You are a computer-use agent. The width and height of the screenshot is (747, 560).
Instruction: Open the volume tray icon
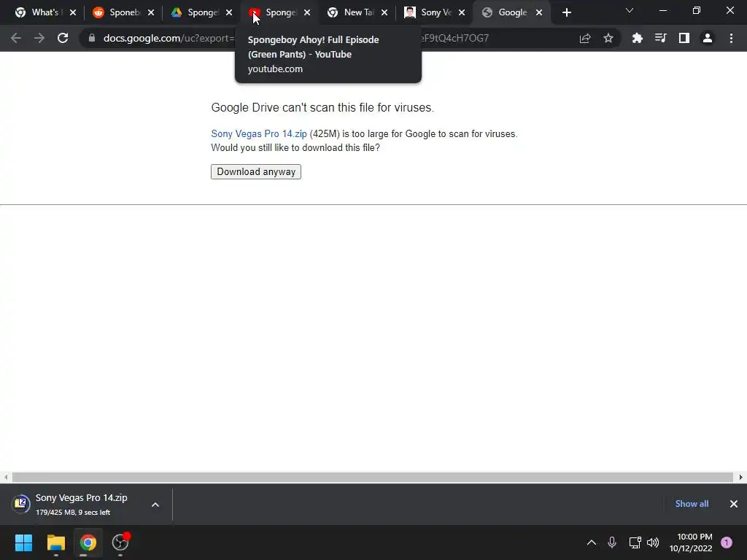(653, 542)
